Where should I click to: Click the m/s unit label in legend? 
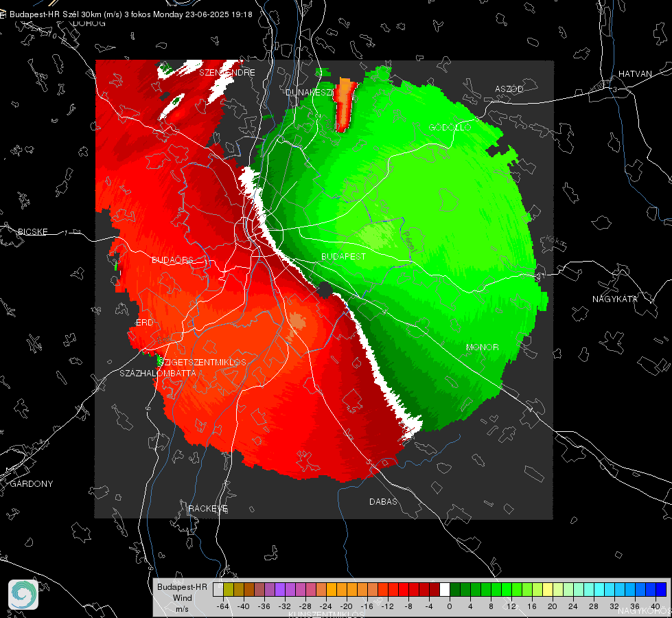coord(182,608)
